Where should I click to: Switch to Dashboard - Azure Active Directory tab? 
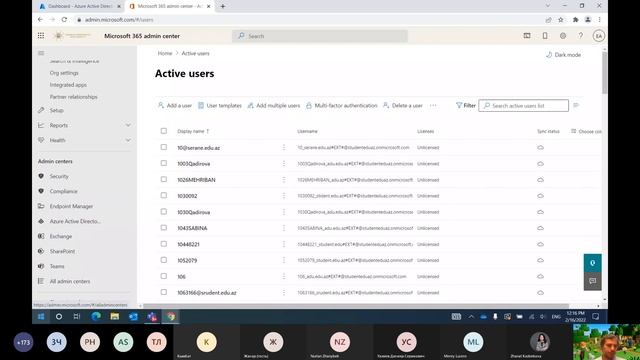tap(80, 6)
